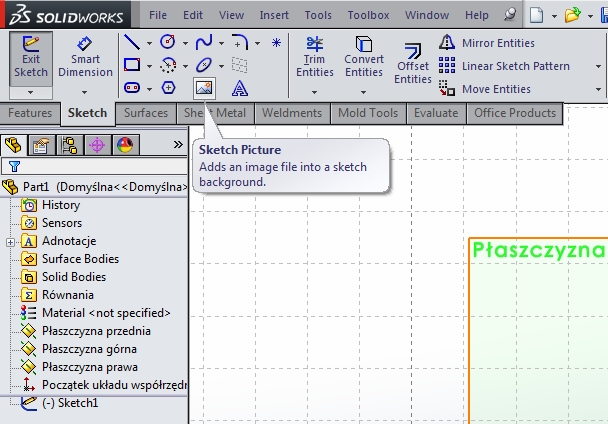
Task: Click the feature tree filter field
Action: click(x=94, y=166)
